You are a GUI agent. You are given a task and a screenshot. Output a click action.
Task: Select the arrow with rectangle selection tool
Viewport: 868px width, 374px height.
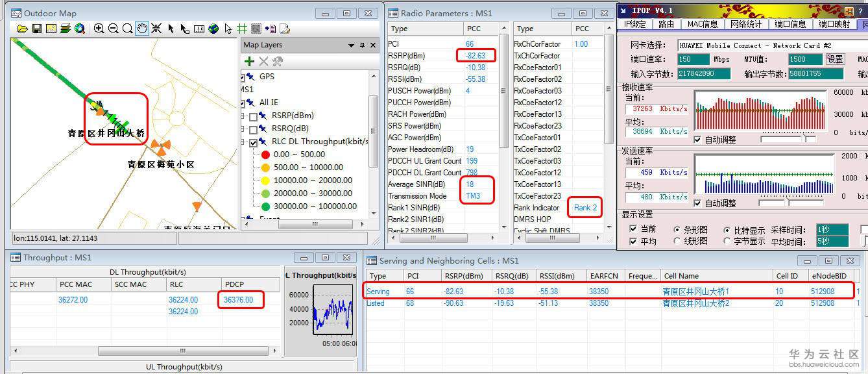pyautogui.click(x=185, y=29)
